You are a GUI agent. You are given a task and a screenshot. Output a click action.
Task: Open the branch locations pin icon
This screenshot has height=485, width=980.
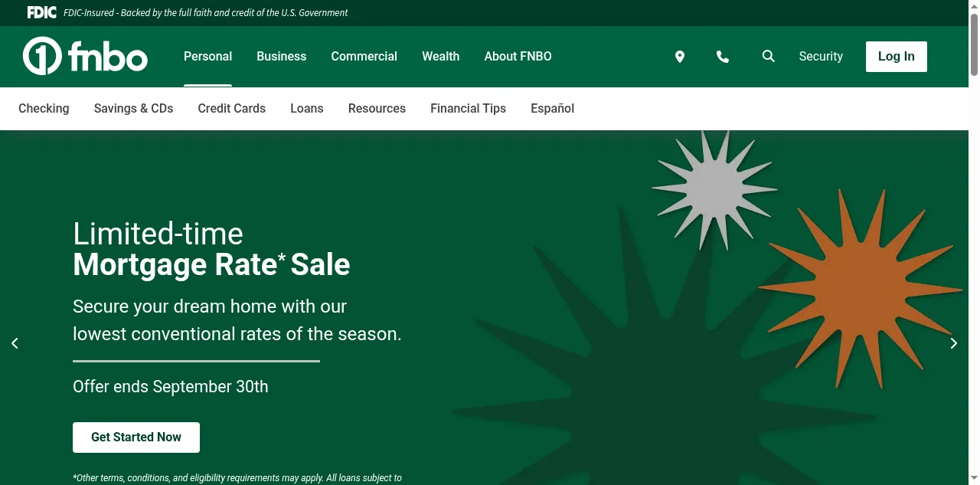[679, 57]
